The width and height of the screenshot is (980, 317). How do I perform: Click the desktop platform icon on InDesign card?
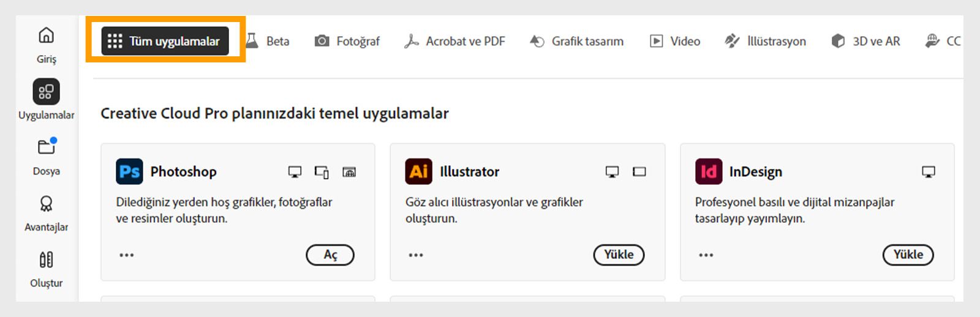tap(929, 172)
